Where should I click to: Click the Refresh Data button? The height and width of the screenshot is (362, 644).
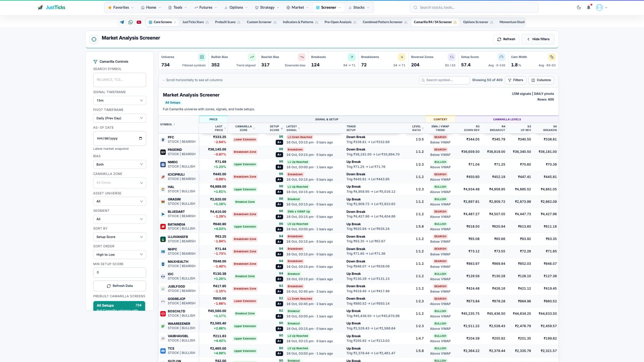(120, 286)
